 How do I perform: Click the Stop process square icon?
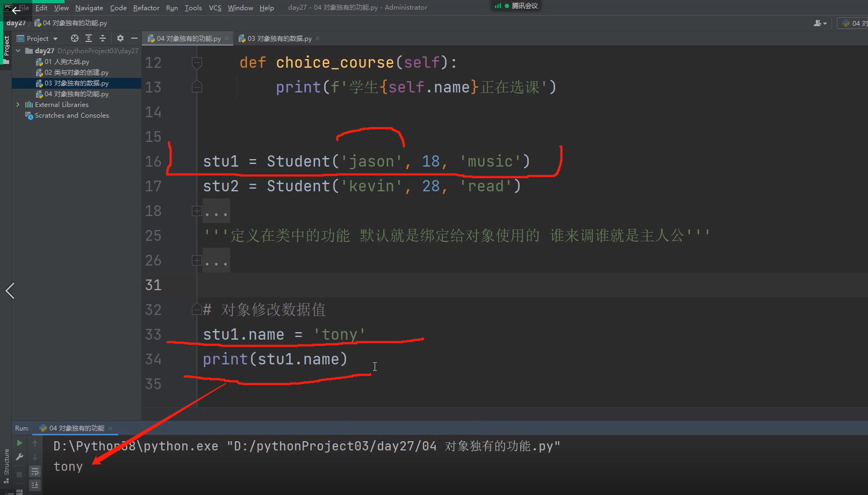(x=19, y=474)
